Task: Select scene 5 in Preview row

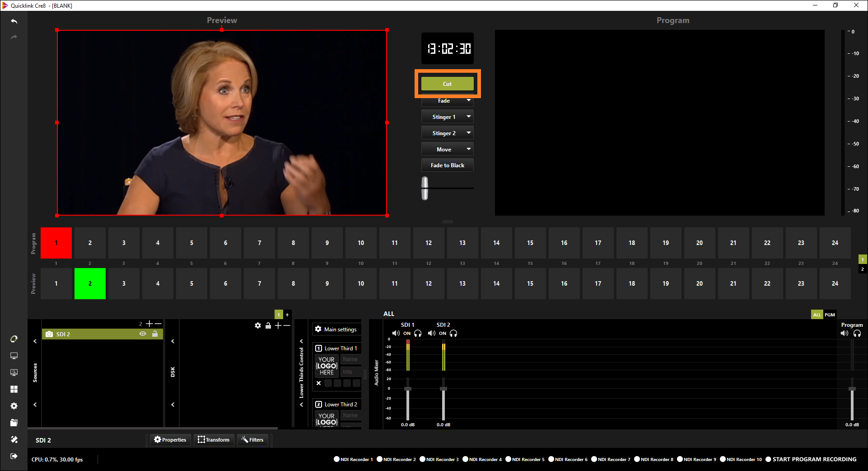Action: [191, 283]
